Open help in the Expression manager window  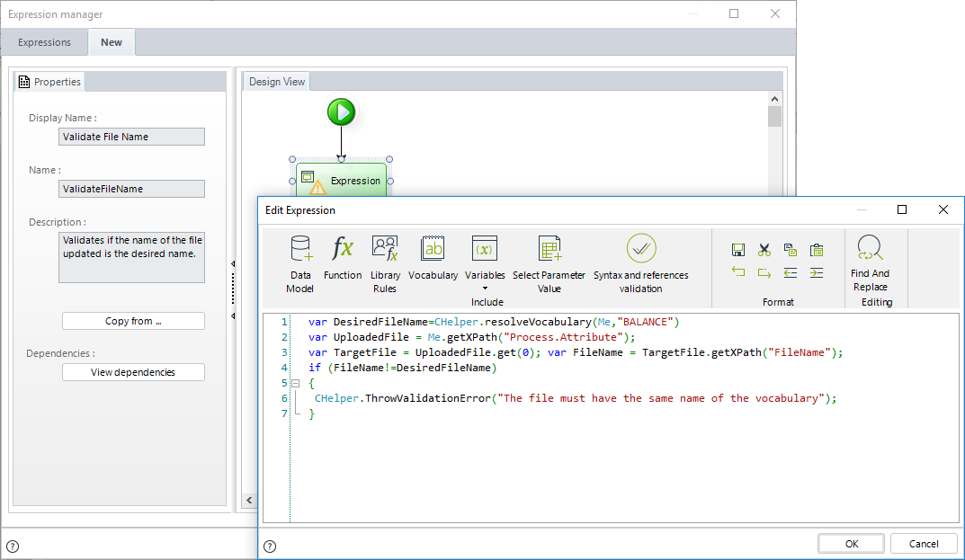coord(13,546)
